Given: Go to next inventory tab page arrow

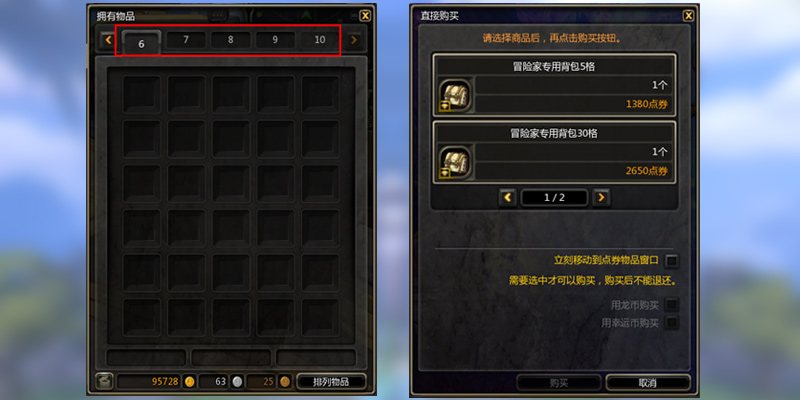Looking at the screenshot, I should click(354, 40).
